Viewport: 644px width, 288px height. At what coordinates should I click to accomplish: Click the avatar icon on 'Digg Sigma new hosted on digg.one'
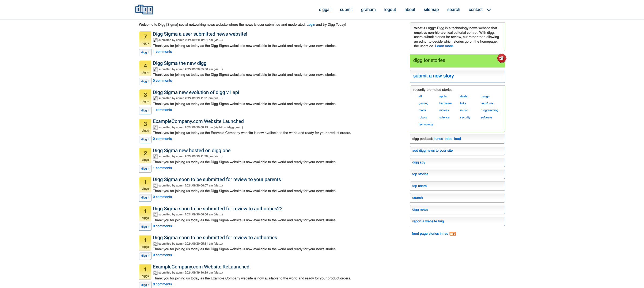point(156,156)
